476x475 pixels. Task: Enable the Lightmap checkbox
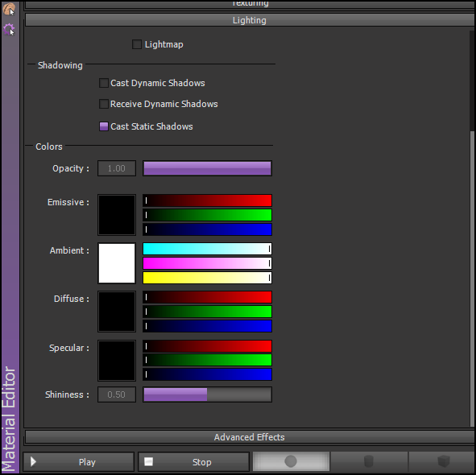[x=137, y=44]
